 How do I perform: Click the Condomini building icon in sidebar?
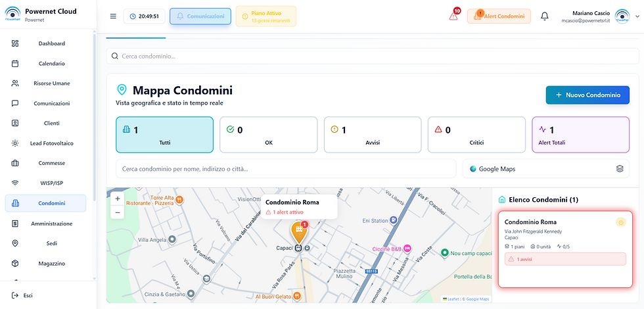point(15,203)
